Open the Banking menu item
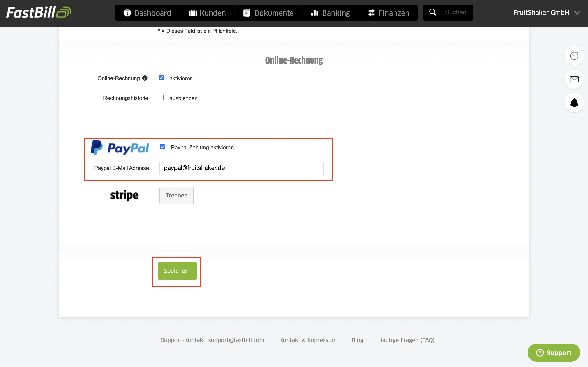 [x=330, y=13]
